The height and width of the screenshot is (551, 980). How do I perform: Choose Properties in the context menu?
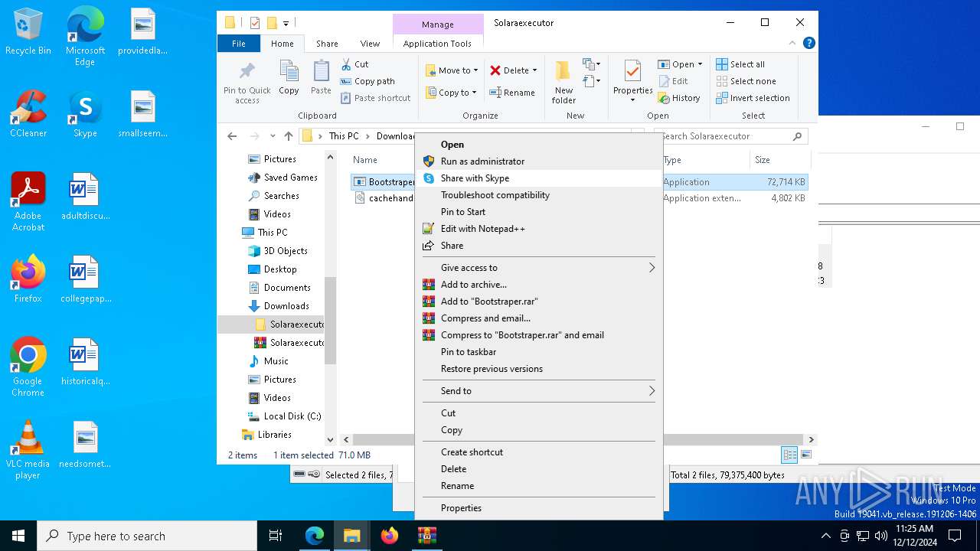point(539,508)
